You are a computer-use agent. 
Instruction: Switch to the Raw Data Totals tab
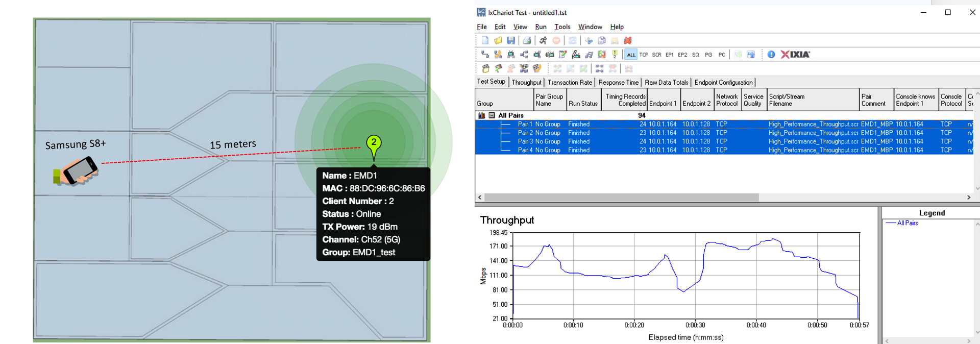tap(666, 82)
